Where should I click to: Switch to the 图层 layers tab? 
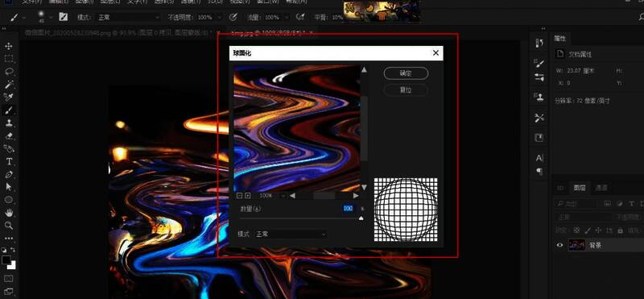[x=579, y=188]
